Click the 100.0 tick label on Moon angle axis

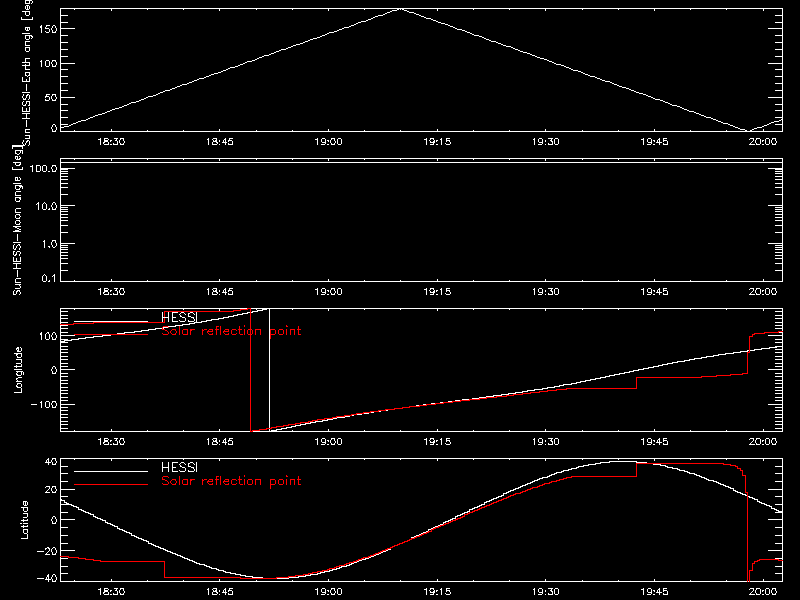pos(43,168)
